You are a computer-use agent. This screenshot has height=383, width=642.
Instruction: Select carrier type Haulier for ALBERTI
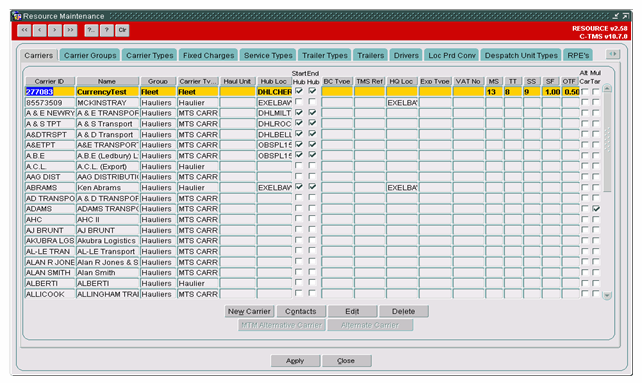click(198, 283)
